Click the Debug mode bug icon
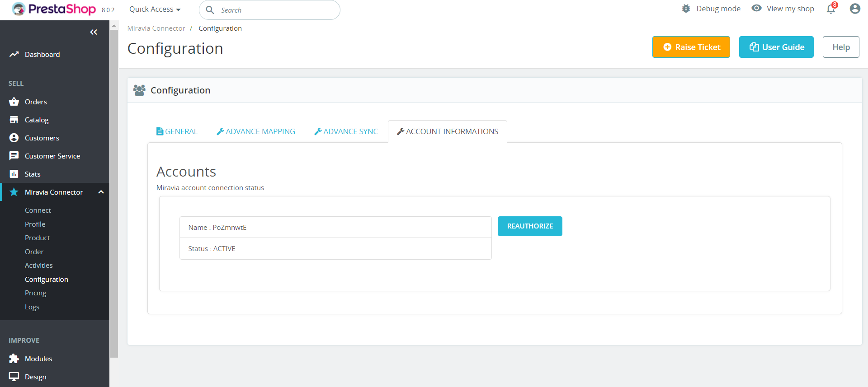The width and height of the screenshot is (868, 387). click(x=686, y=9)
